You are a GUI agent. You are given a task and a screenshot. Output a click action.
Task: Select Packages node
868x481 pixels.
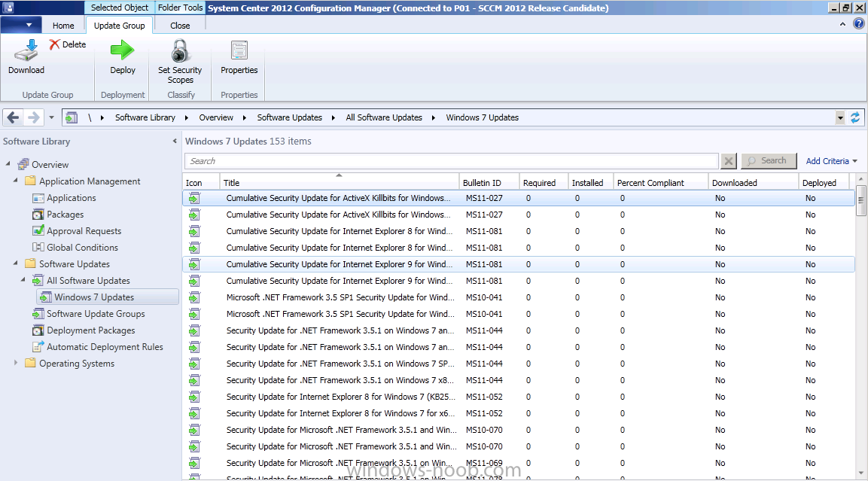pyautogui.click(x=65, y=215)
